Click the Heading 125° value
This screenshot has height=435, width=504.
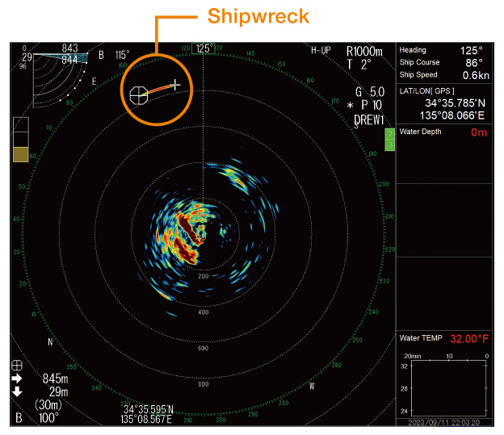pyautogui.click(x=471, y=50)
